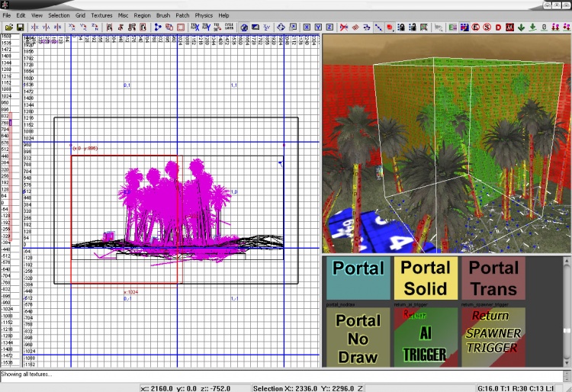Viewport: 572px width, 392px height.
Task: Click the texture browser scrollbar's up arrow
Action: click(x=567, y=260)
